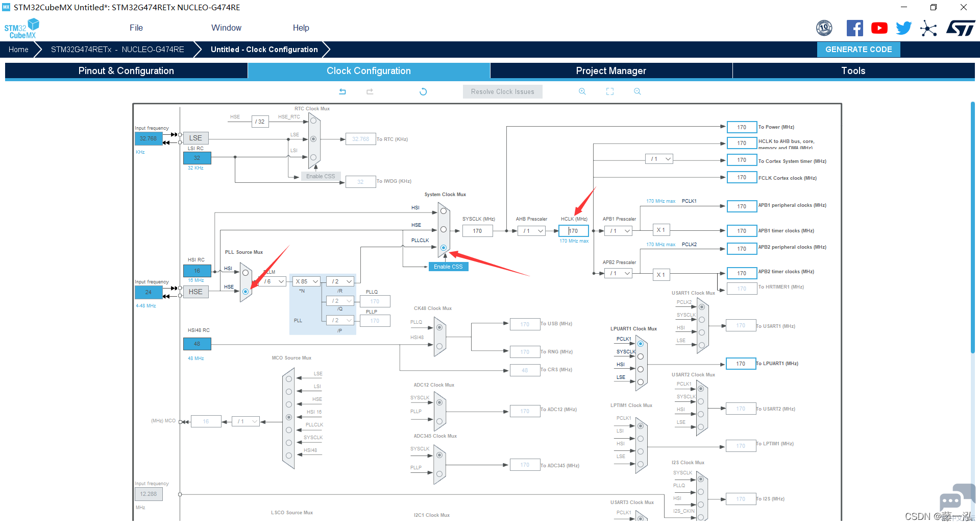
Task: Open the ST YouTube channel icon
Action: pos(879,28)
